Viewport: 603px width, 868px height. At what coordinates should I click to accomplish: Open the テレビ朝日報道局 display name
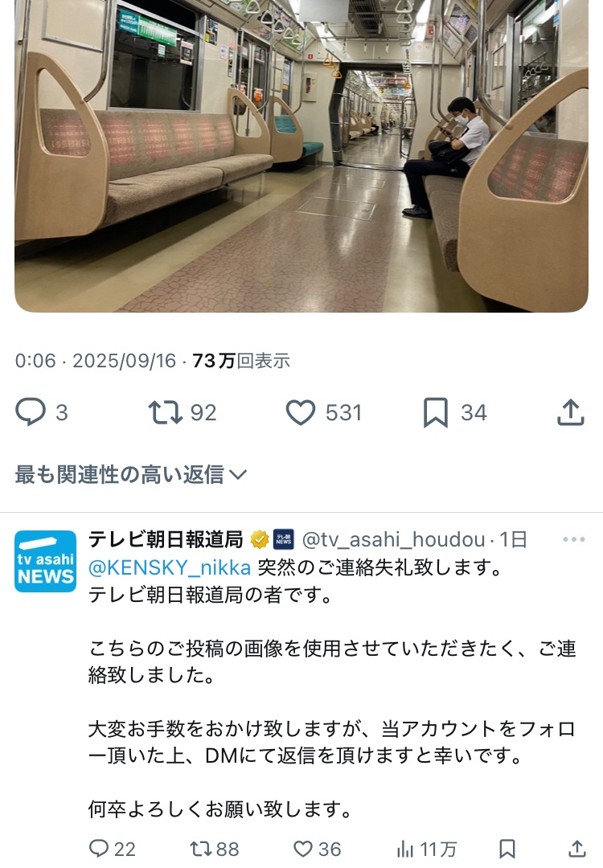pos(166,539)
